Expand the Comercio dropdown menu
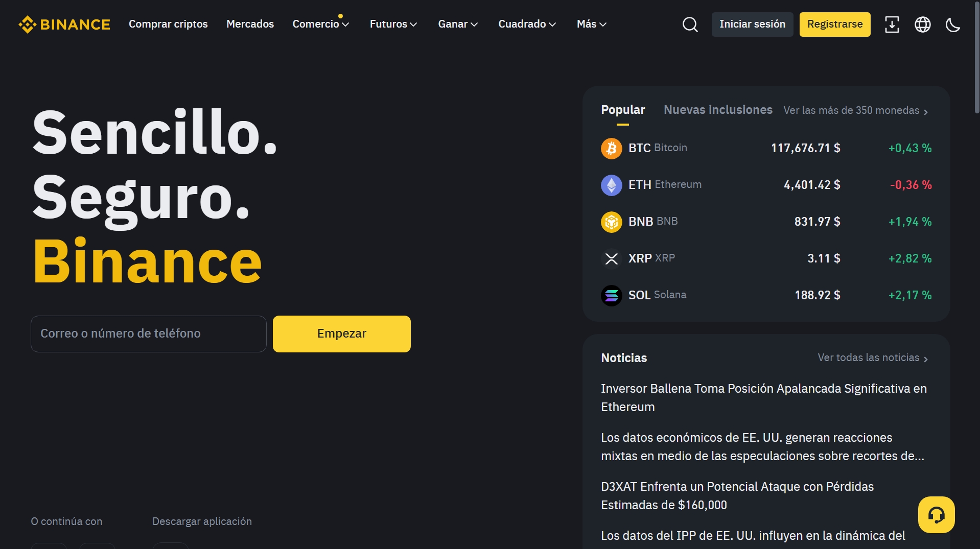 coord(320,24)
